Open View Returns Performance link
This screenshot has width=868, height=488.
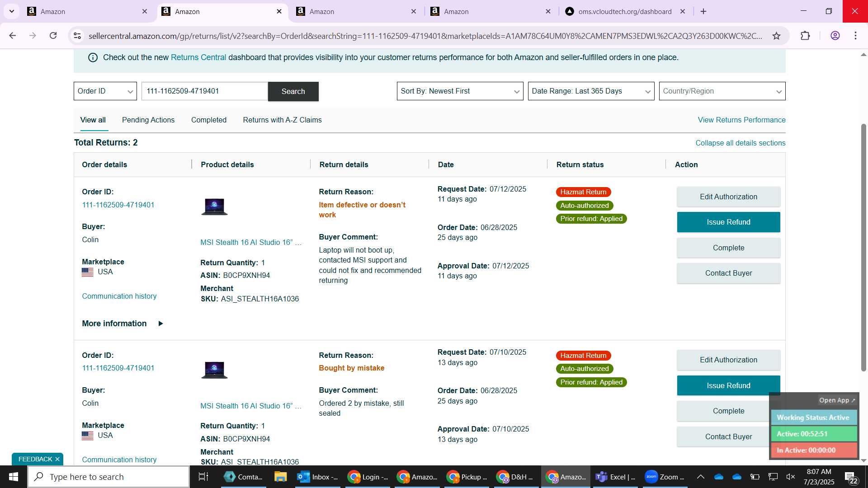click(x=741, y=120)
